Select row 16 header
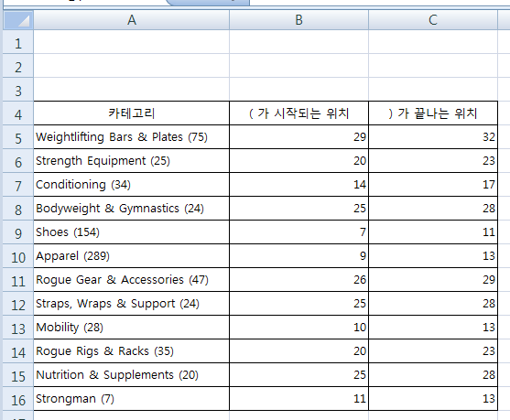The height and width of the screenshot is (420, 510). coord(18,399)
